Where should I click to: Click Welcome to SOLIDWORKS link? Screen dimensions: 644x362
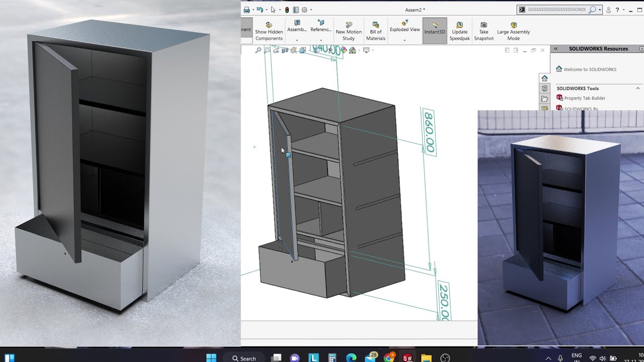point(586,69)
